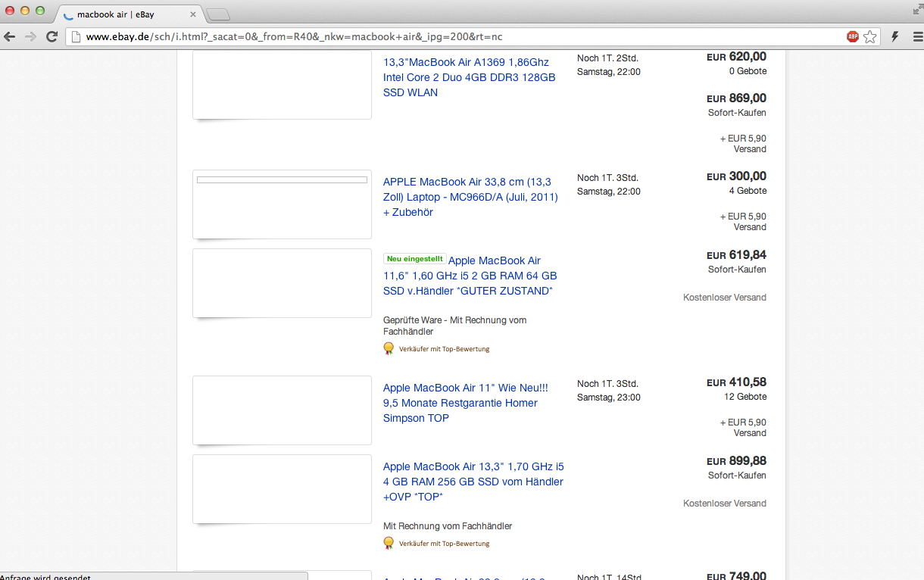This screenshot has height=580, width=924.
Task: Click 'Samstag, 23:00' end time
Action: [609, 398]
